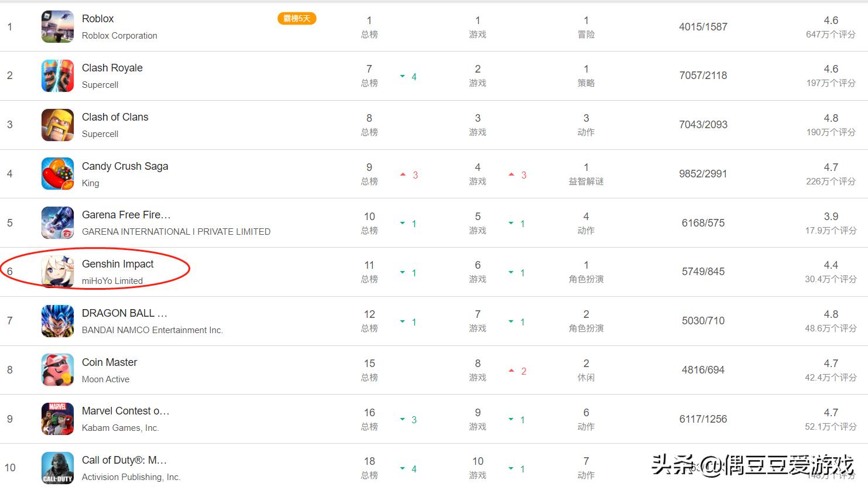Screen dimensions: 868x490
Task: Open the Garena Free Fire app icon
Action: 57,222
